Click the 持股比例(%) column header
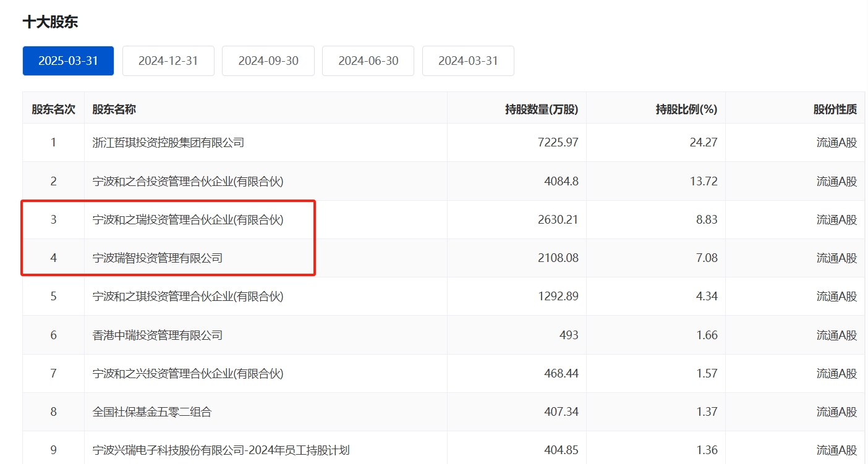This screenshot has width=868, height=464. [686, 109]
